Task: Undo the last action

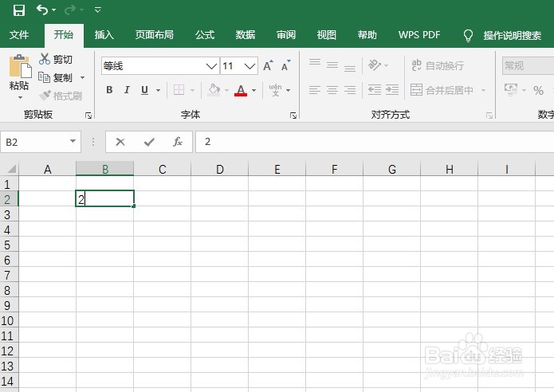Action: (42, 10)
